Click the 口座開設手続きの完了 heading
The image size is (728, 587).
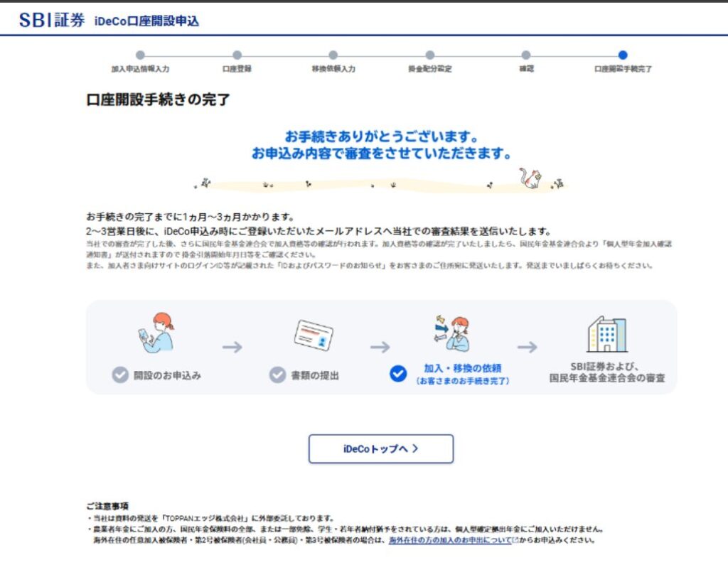click(x=158, y=99)
